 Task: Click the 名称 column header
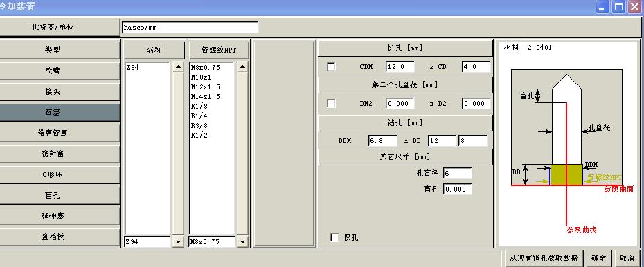154,50
